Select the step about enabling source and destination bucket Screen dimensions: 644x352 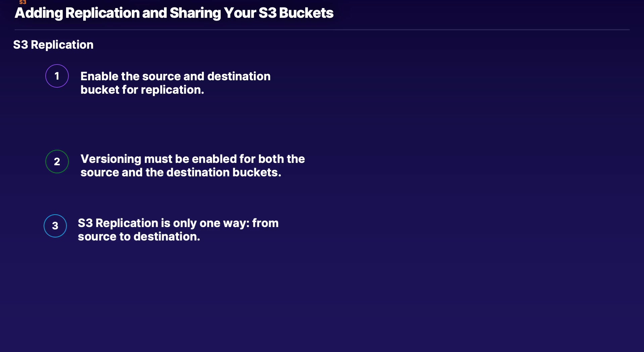175,83
